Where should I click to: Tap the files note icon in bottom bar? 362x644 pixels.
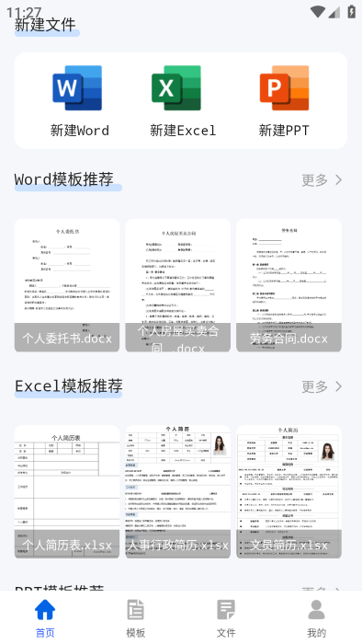[x=226, y=609]
